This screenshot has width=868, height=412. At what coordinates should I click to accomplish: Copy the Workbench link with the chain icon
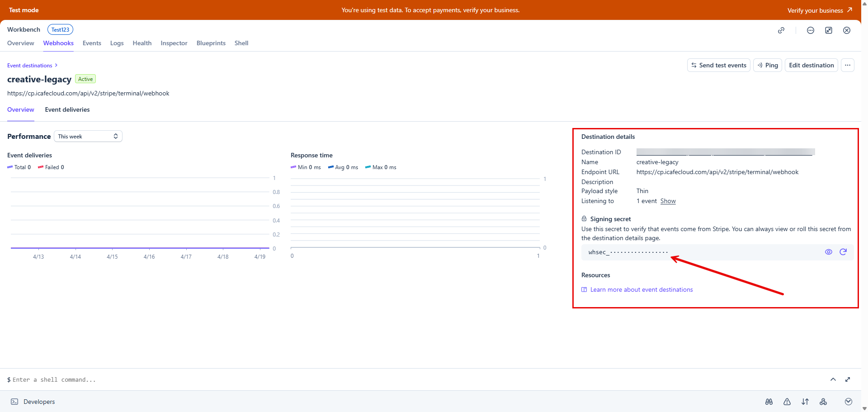pyautogui.click(x=781, y=30)
